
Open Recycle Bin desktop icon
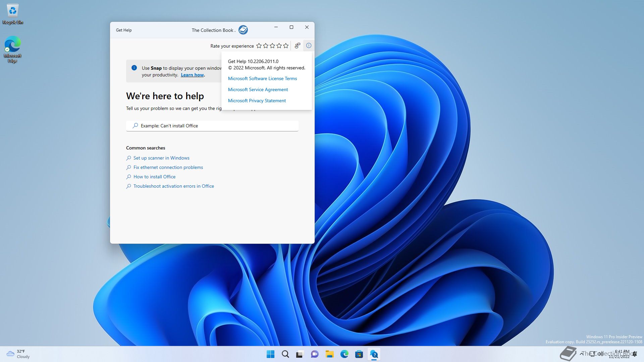click(x=13, y=14)
